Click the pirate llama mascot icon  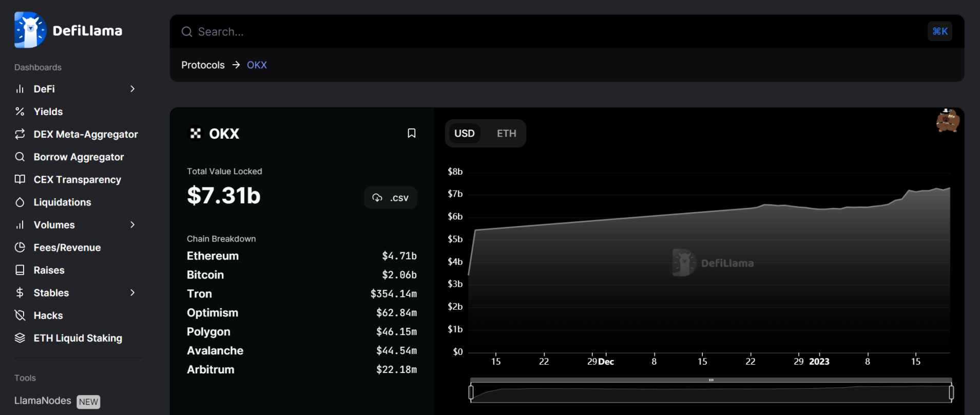(948, 121)
